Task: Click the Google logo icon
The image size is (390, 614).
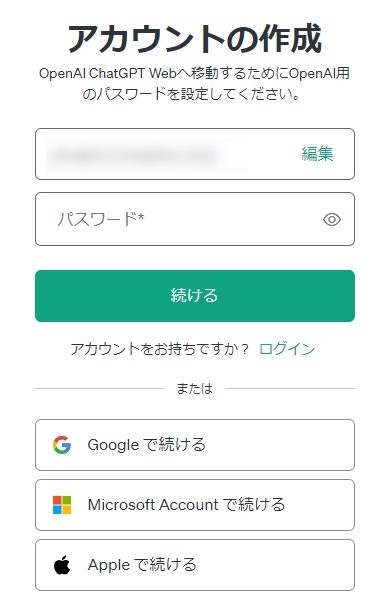Action: [x=62, y=445]
